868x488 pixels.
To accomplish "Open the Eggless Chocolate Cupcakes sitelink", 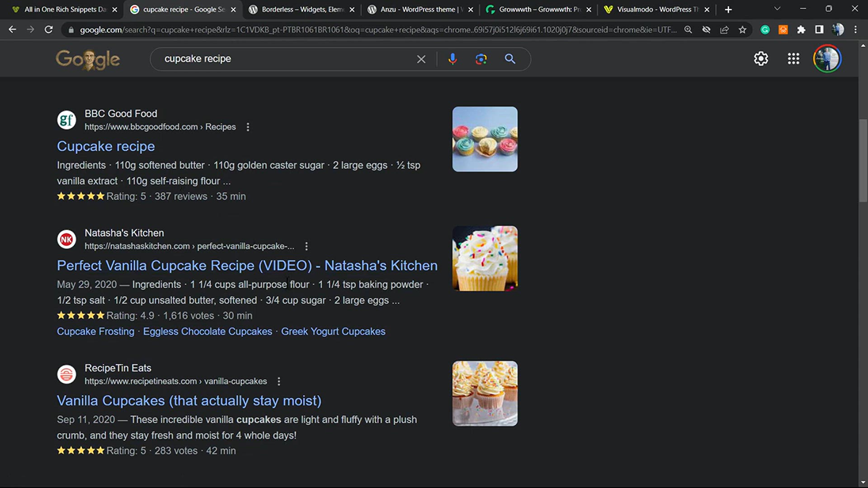I will point(208,332).
